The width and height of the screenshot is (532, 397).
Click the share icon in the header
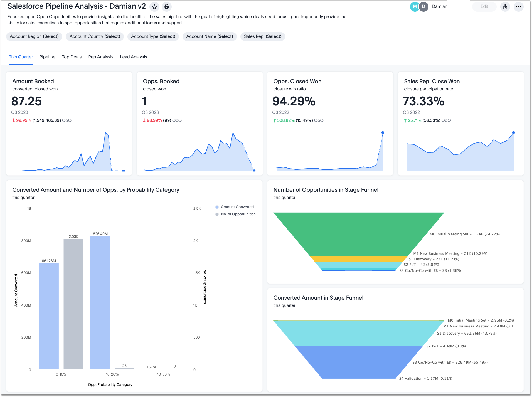coord(505,7)
